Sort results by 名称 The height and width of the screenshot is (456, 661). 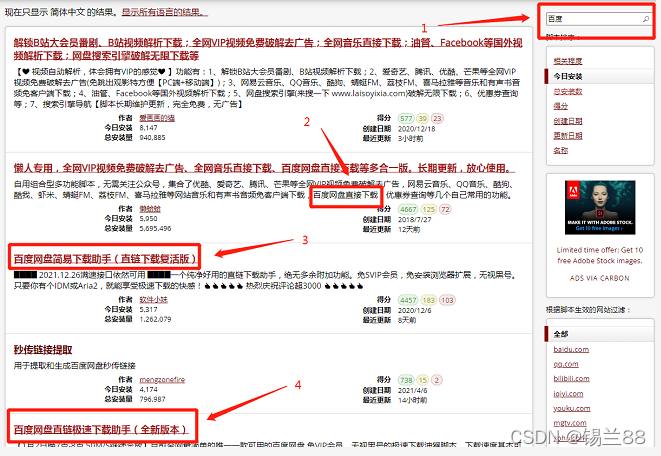[561, 150]
